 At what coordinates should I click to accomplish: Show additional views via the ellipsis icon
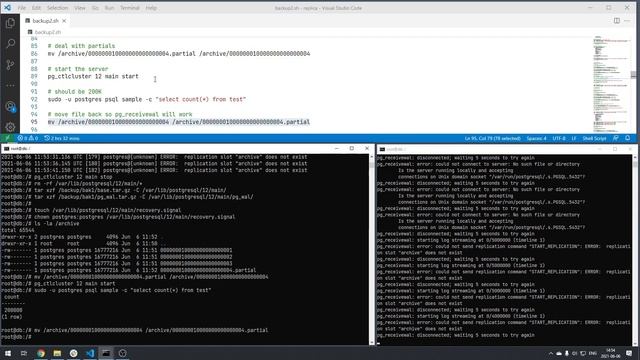pos(10,86)
